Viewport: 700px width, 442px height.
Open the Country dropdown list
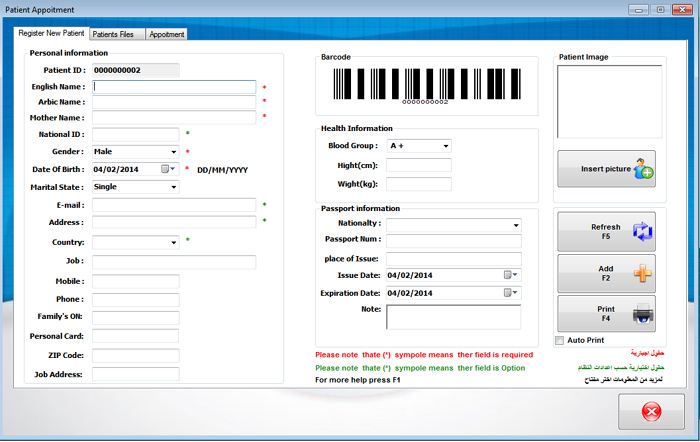pyautogui.click(x=174, y=242)
